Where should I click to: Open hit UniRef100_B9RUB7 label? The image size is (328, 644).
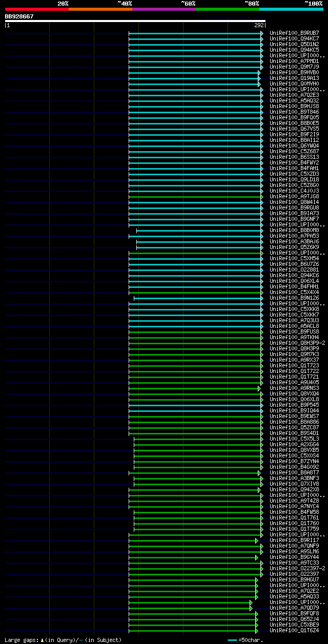[294, 33]
